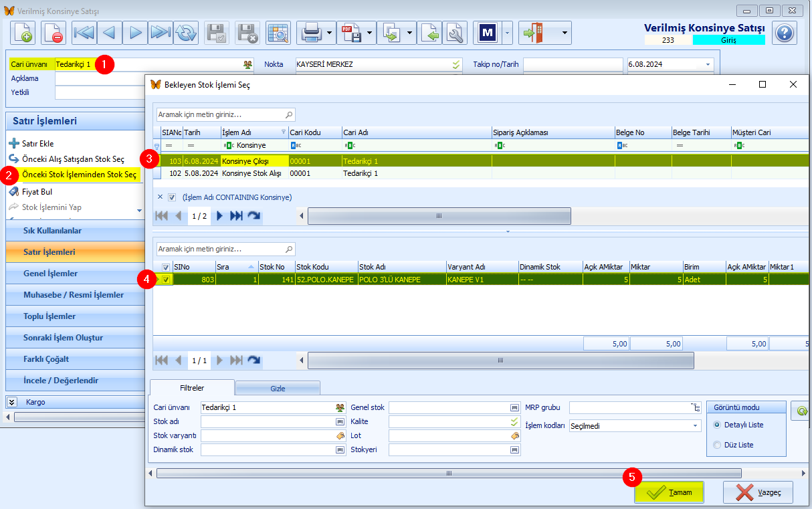Click the people lookup icon in Cari ünvanı field
The width and height of the screenshot is (812, 509).
pos(248,64)
